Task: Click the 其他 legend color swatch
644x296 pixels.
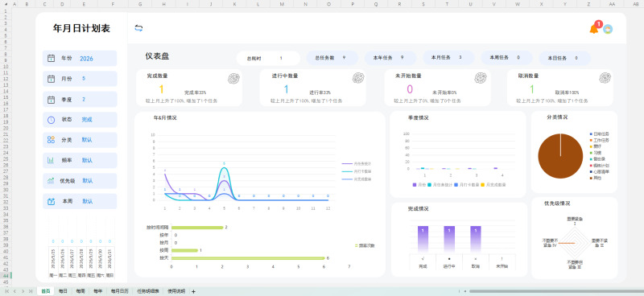Action: 591,178
